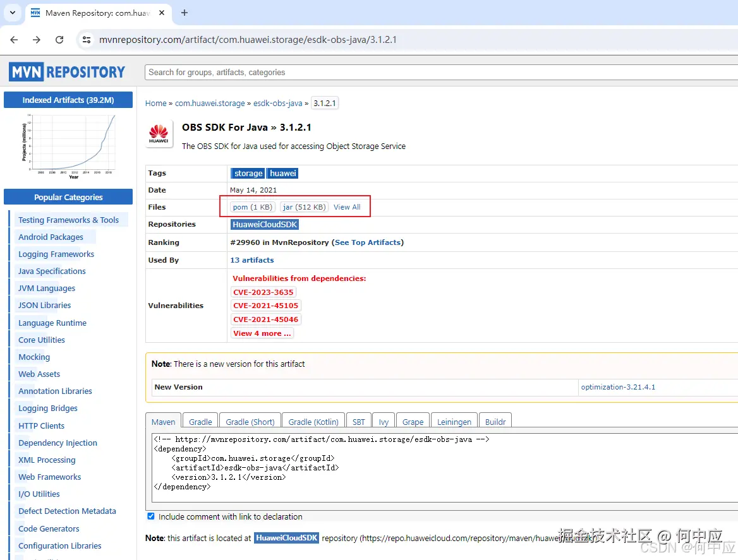This screenshot has height=560, width=738.
Task: Open CVE-2021-45105 vulnerability
Action: click(x=266, y=306)
